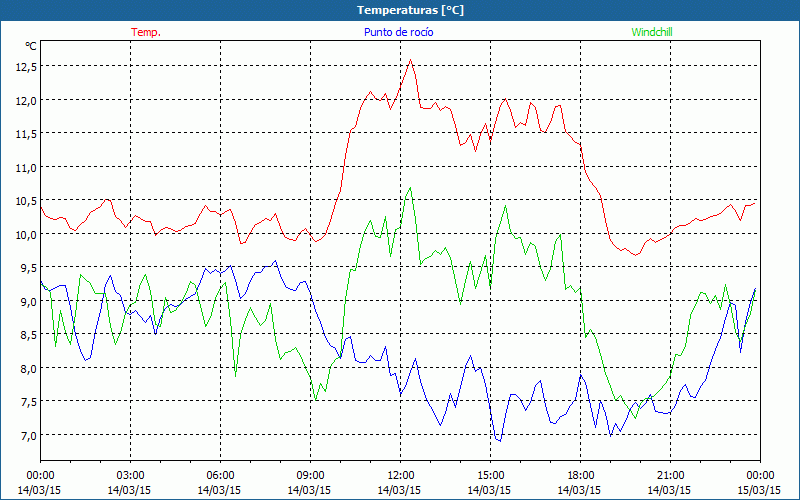Click the Temperaturas [°C] title bar

(400, 10)
